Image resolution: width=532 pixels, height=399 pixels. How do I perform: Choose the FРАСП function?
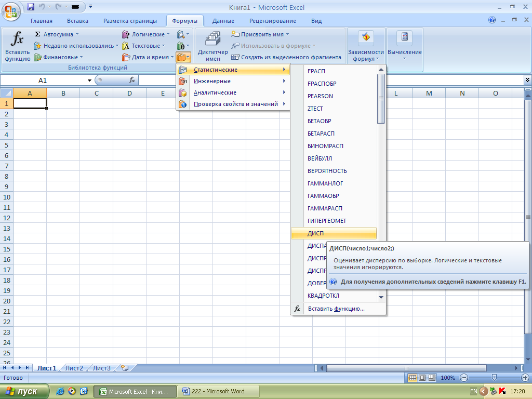pos(334,71)
